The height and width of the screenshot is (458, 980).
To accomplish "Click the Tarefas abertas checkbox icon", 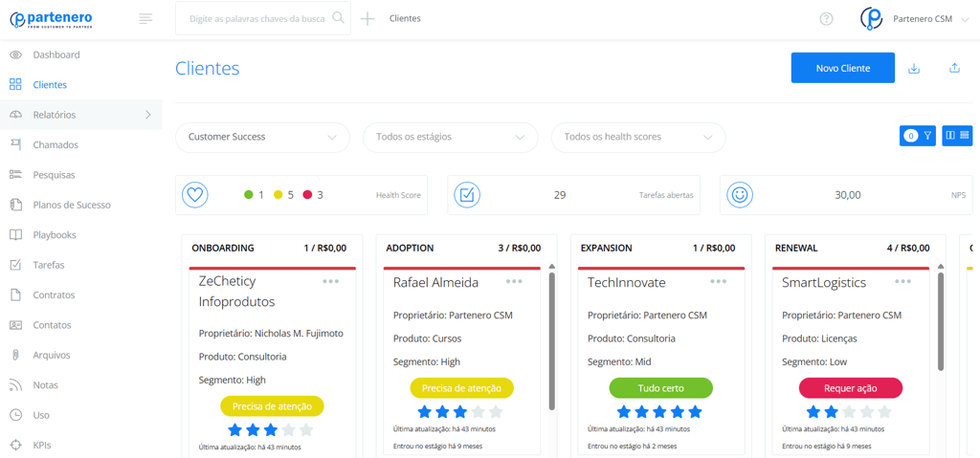I will [467, 195].
